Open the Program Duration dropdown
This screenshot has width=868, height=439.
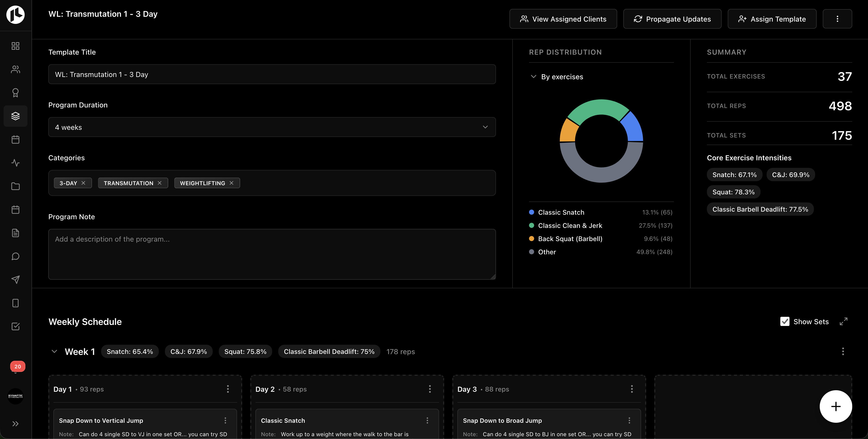pyautogui.click(x=272, y=127)
